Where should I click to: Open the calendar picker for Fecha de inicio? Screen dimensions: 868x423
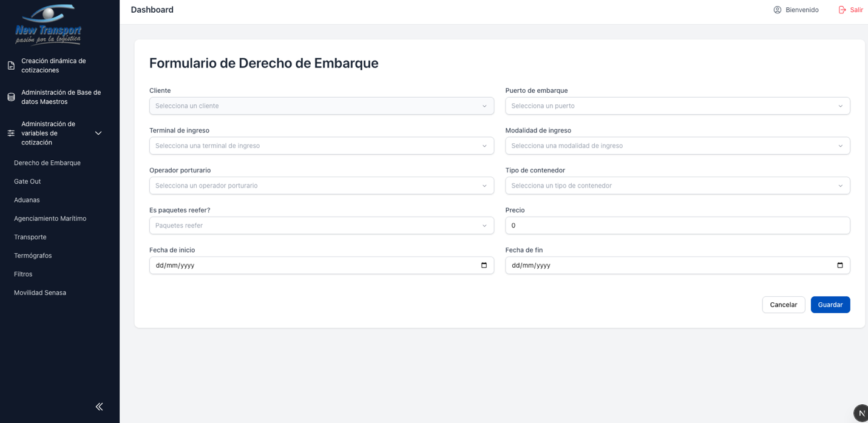(484, 265)
